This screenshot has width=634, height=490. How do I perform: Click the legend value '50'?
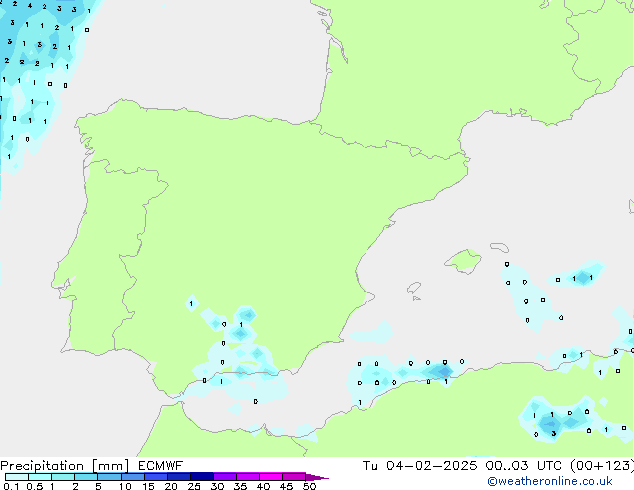(x=309, y=486)
